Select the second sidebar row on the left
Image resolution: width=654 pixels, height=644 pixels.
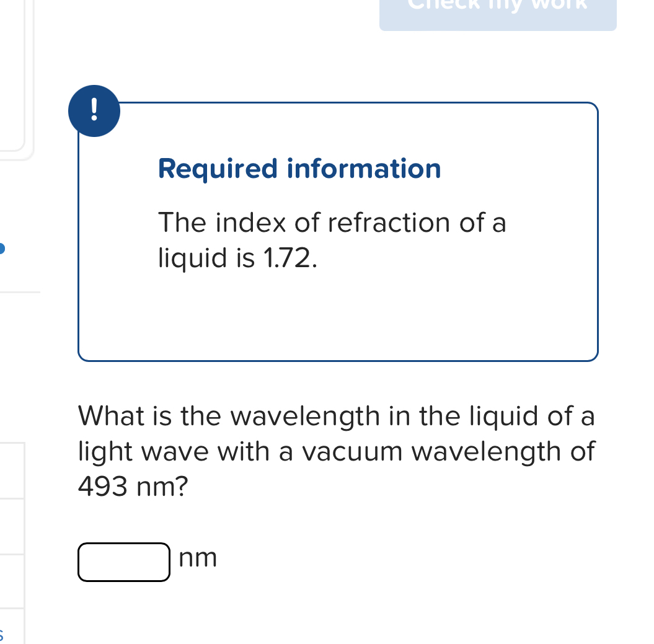pyautogui.click(x=12, y=524)
